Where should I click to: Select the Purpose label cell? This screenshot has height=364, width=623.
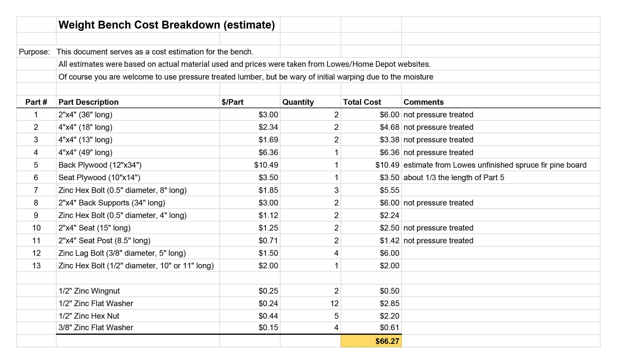(x=34, y=52)
